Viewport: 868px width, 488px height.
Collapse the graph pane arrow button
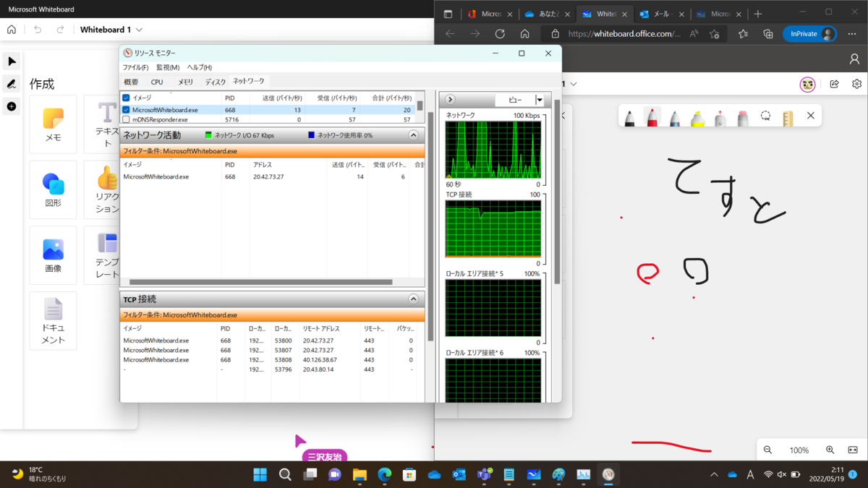pyautogui.click(x=450, y=100)
